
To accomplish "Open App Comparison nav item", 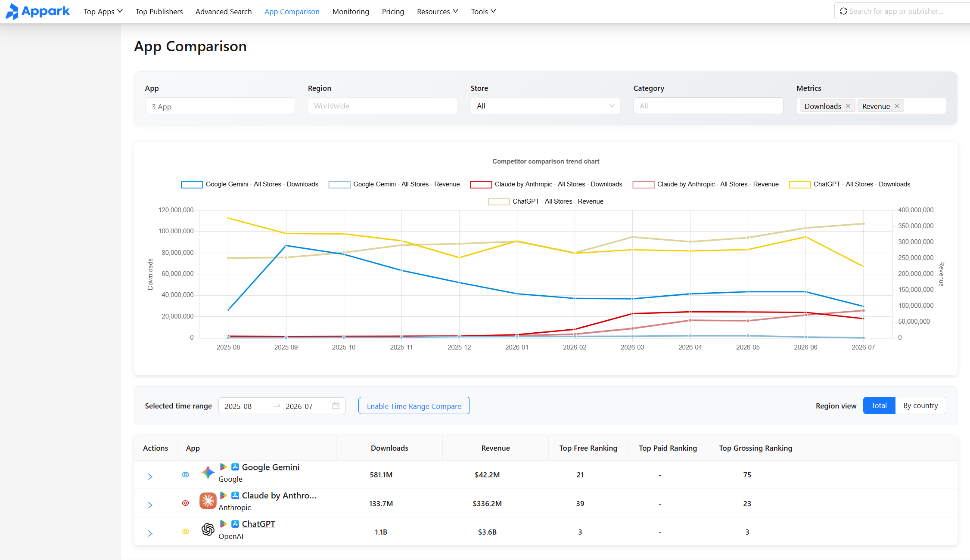I will click(292, 12).
